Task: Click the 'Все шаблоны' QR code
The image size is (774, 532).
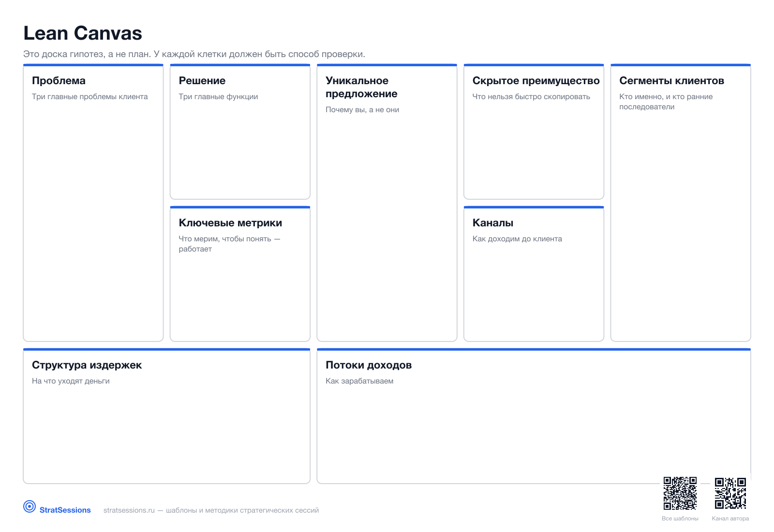Action: pyautogui.click(x=680, y=493)
